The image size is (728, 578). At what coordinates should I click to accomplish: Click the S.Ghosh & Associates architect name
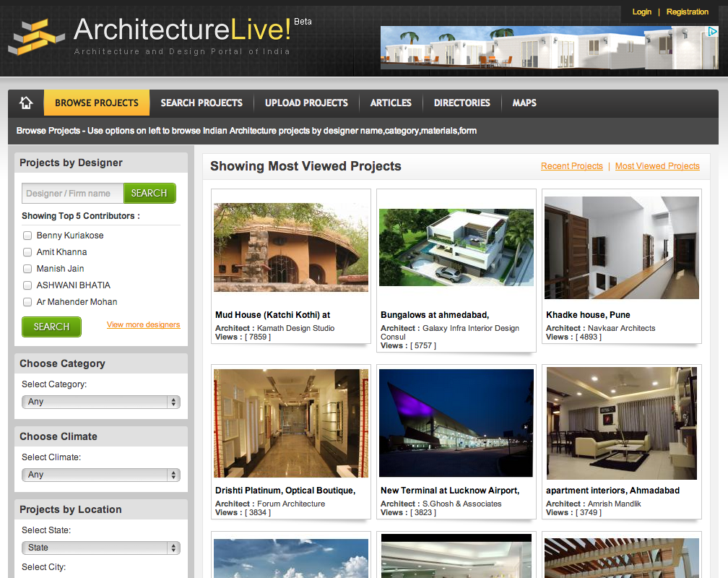tap(462, 504)
